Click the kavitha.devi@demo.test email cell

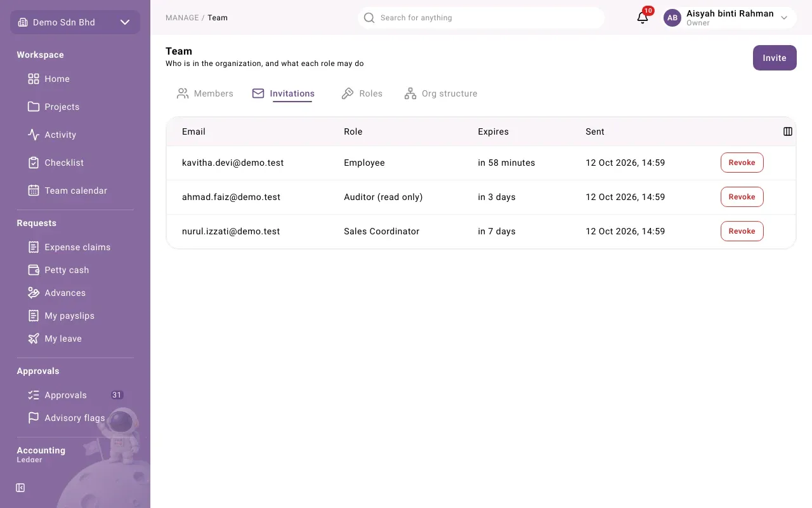[x=233, y=163]
